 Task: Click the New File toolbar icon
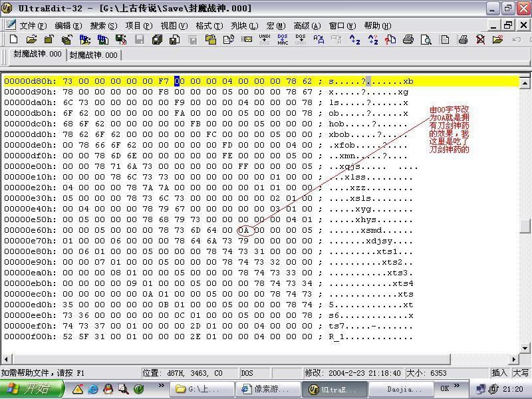point(13,40)
